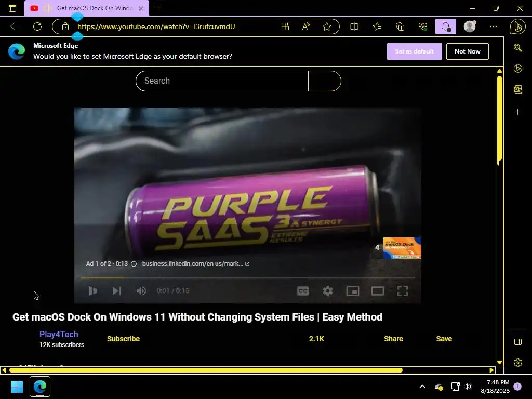This screenshot has width=532, height=399.
Task: Share this video
Action: [393, 339]
